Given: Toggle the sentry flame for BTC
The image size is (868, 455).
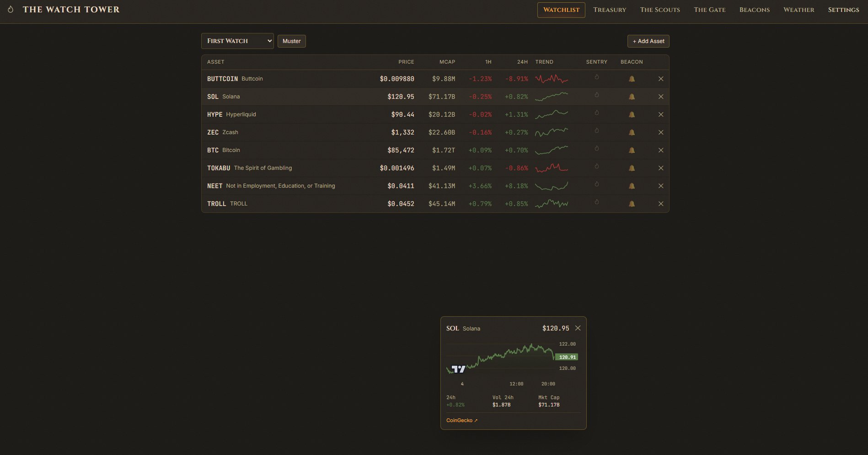Looking at the screenshot, I should (x=597, y=149).
